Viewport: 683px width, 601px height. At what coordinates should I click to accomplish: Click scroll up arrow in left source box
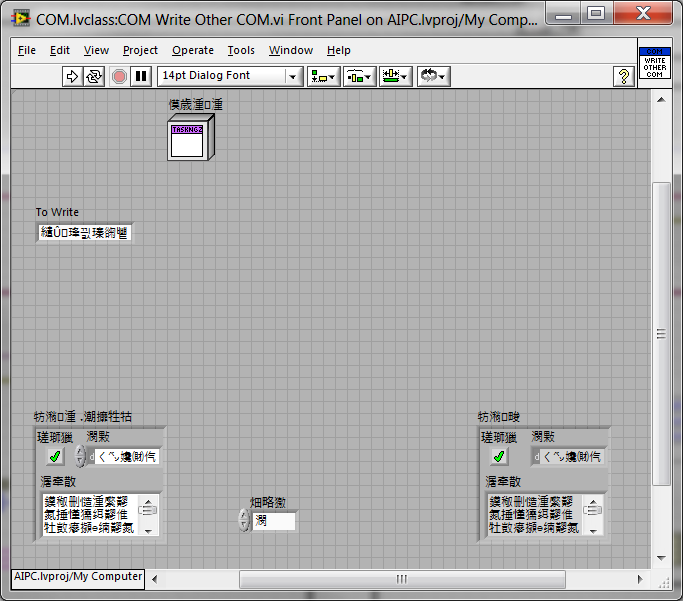[148, 501]
